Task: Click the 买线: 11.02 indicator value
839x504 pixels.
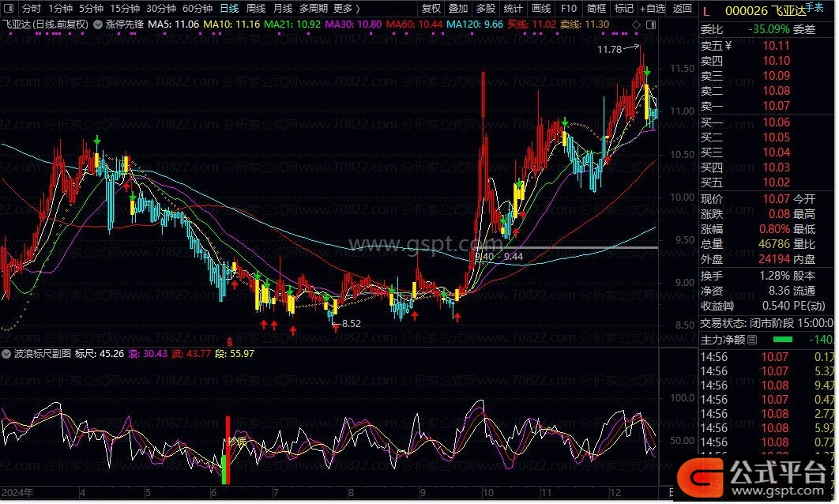Action: coord(532,24)
